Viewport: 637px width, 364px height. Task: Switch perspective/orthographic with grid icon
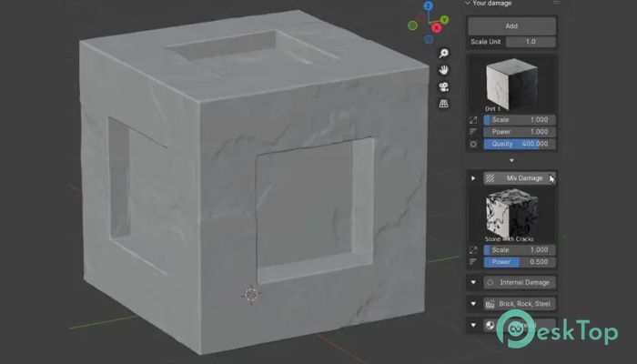444,104
